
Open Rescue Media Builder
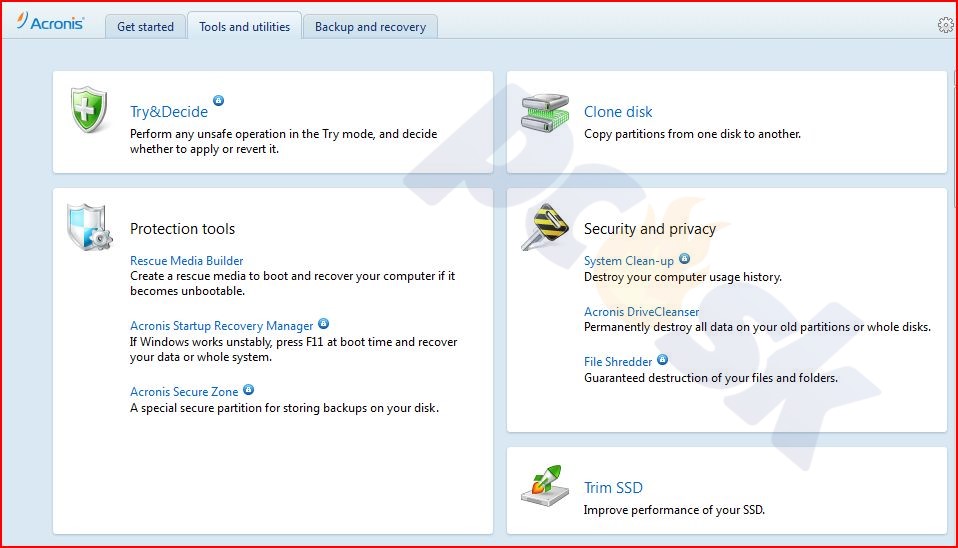click(186, 260)
